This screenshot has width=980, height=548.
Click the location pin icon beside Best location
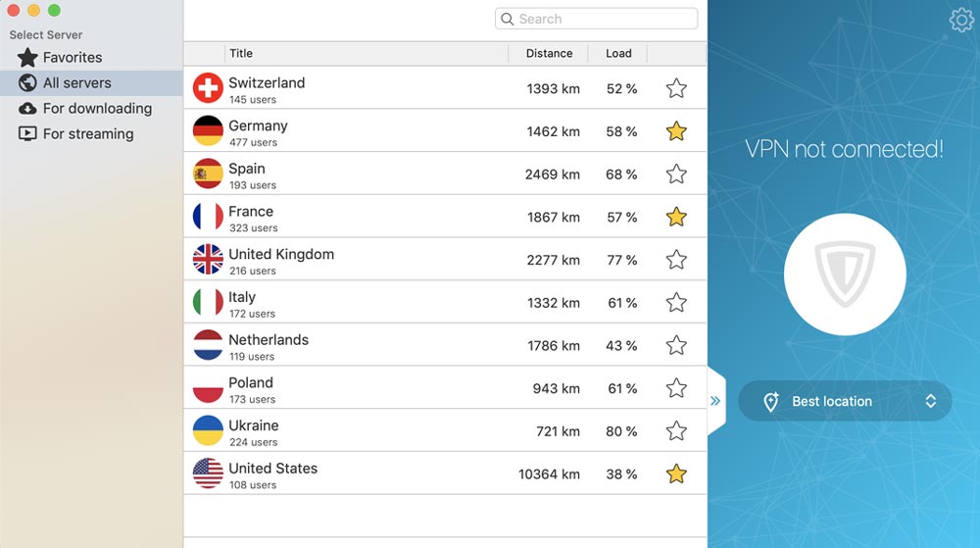771,401
